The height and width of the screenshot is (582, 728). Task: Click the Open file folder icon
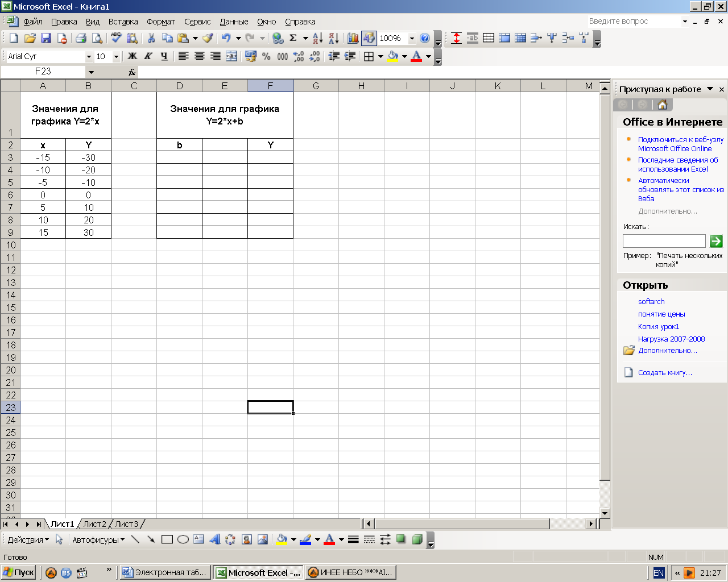(30, 38)
